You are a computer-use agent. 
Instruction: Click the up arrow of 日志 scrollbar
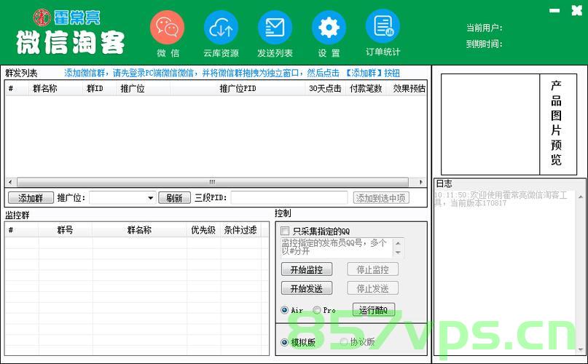581,197
